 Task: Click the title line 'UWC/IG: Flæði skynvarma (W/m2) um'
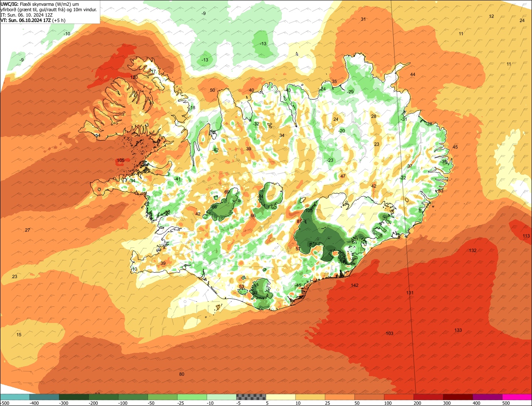[40, 4]
